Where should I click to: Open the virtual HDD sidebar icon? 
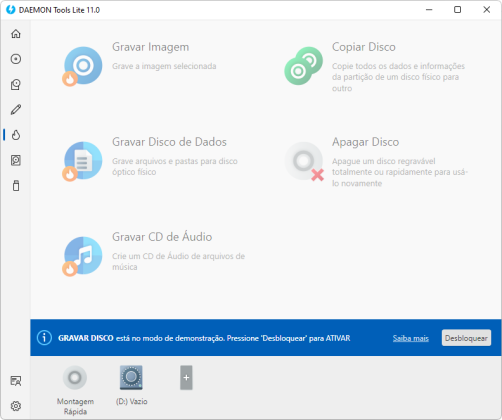[x=16, y=160]
